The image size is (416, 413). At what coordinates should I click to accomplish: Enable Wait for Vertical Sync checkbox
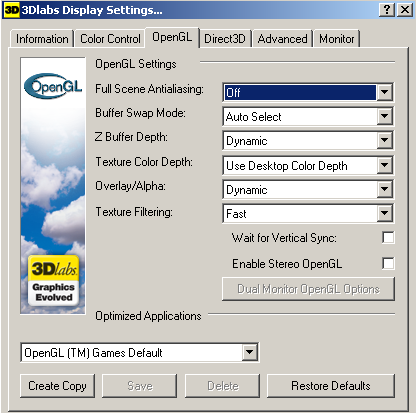[x=388, y=238]
